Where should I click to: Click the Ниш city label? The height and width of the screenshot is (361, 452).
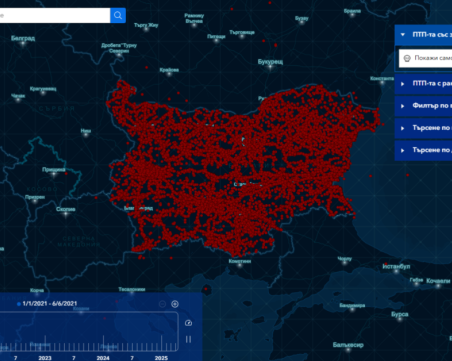coord(86,131)
